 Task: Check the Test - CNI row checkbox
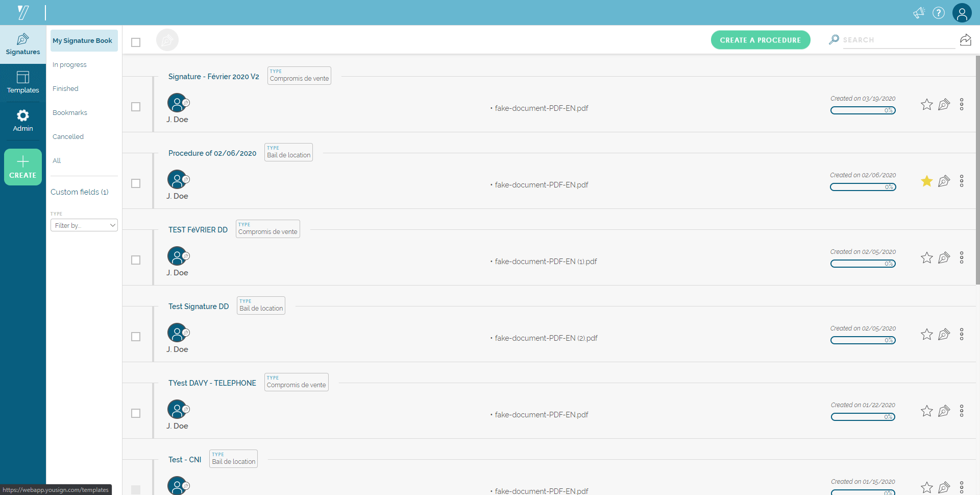[136, 490]
